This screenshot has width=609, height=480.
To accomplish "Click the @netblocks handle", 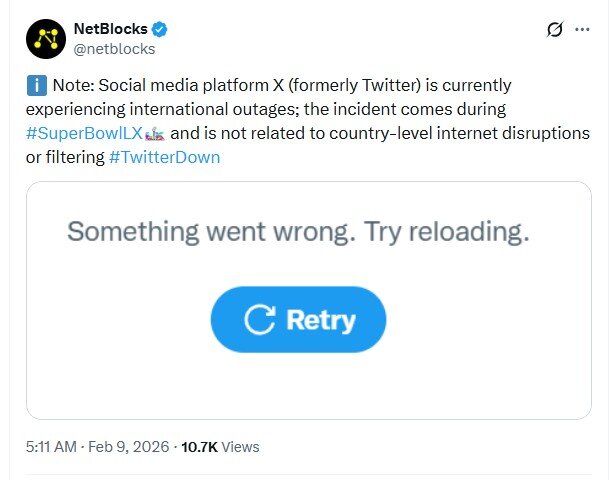I will (114, 48).
